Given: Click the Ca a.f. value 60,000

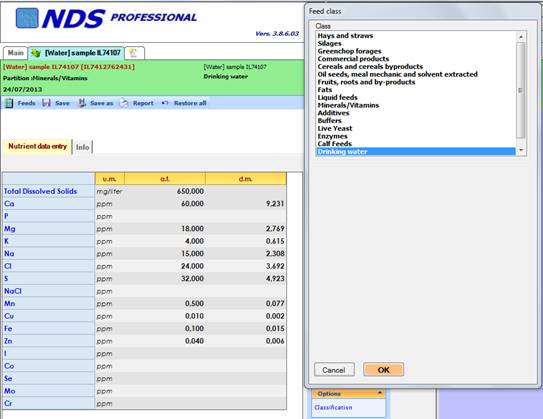Looking at the screenshot, I should tap(193, 204).
